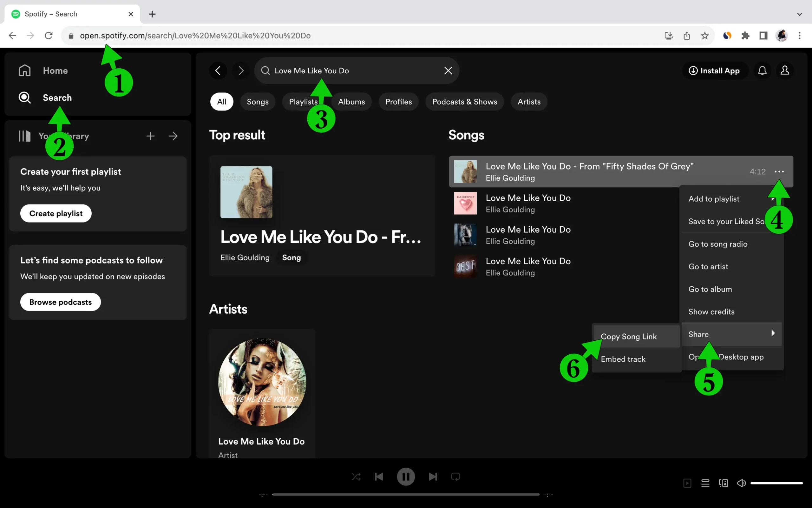
Task: Open the play queue icon
Action: tap(705, 483)
